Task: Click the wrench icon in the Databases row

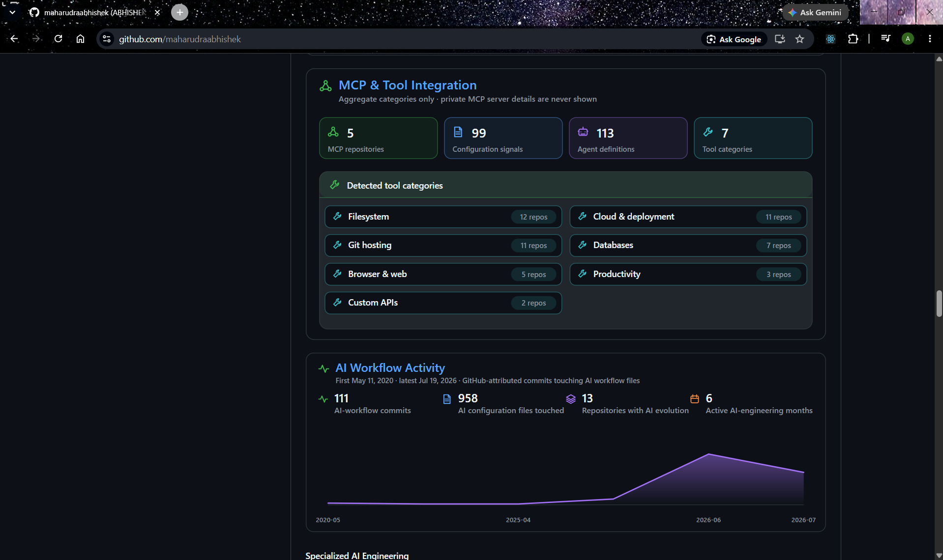Action: [x=582, y=245]
